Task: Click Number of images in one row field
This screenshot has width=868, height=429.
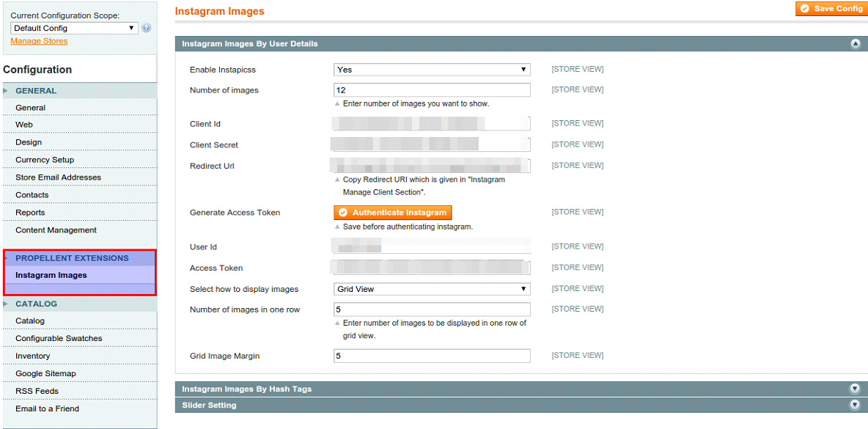Action: tap(432, 309)
